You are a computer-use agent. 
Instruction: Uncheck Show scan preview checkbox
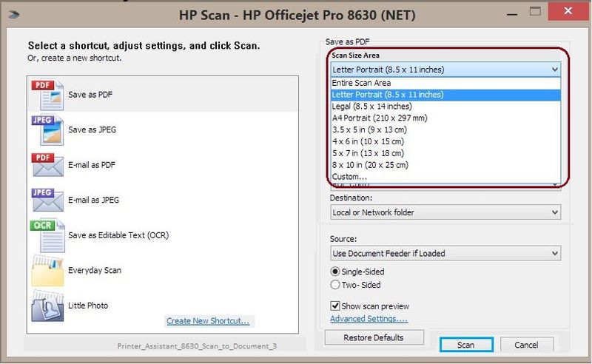coord(335,306)
